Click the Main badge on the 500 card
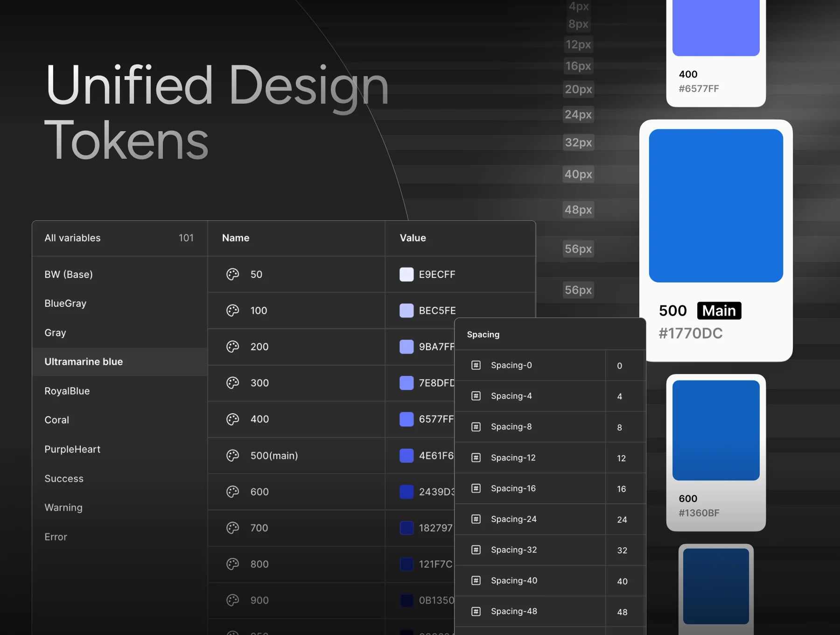This screenshot has height=635, width=840. pyautogui.click(x=719, y=310)
